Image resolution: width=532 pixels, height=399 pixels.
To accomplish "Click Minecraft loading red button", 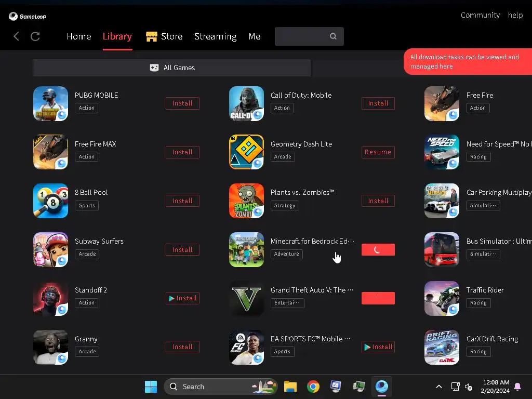I will [378, 250].
